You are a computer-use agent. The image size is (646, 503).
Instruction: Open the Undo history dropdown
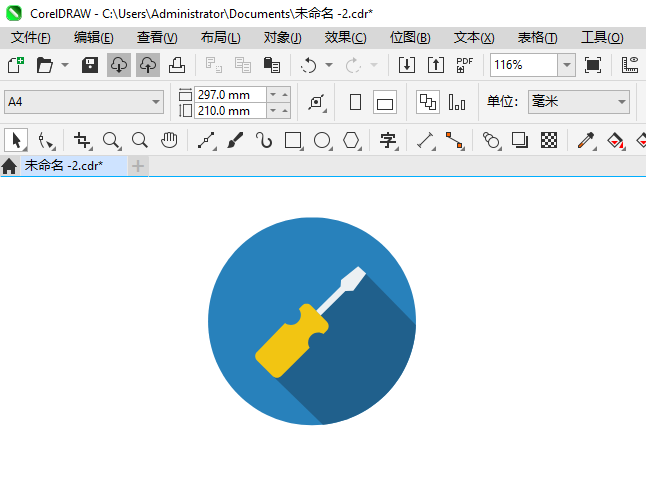tap(329, 65)
